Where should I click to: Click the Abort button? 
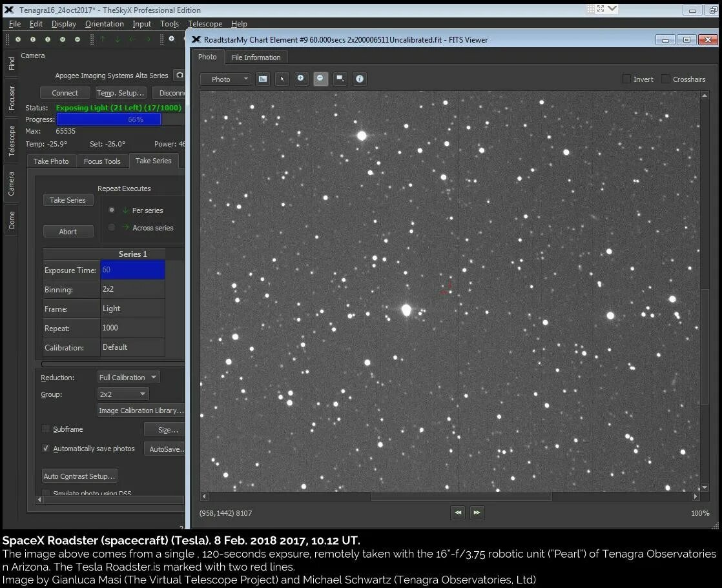68,232
